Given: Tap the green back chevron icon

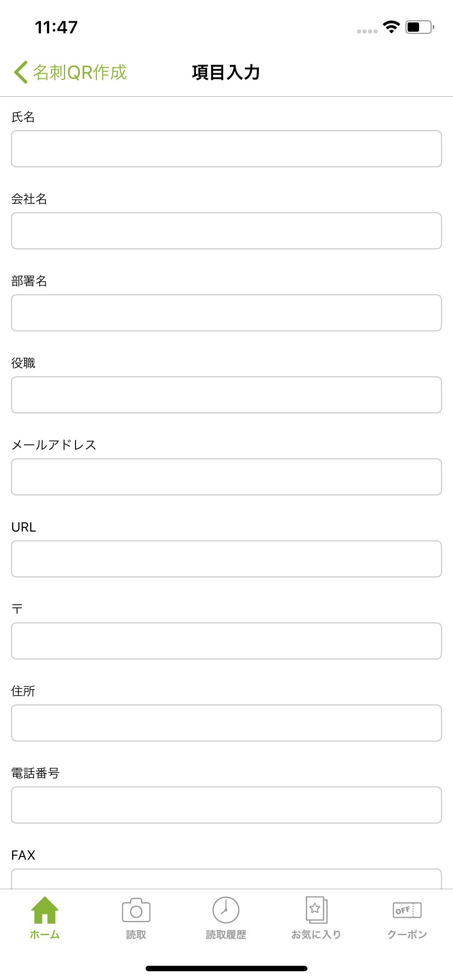Looking at the screenshot, I should [21, 72].
